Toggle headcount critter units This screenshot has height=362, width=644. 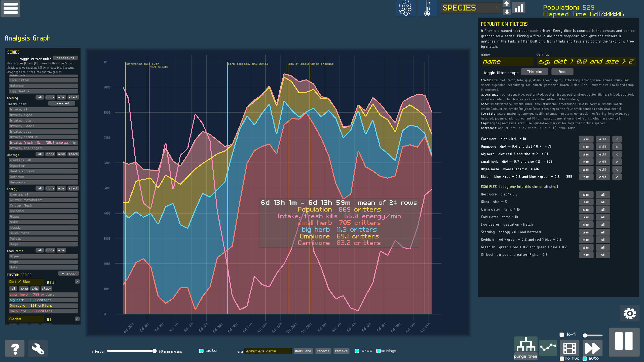(x=65, y=58)
